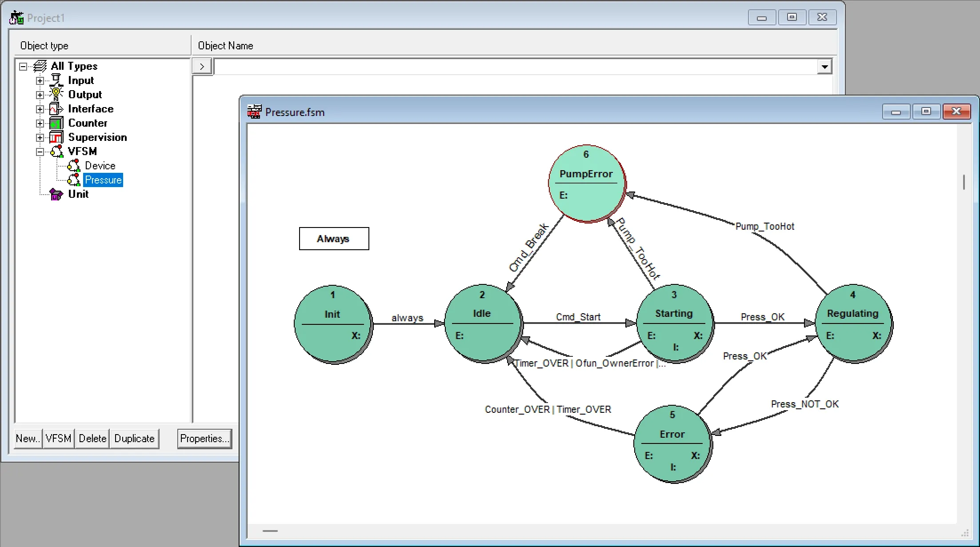Click the Input type icon in tree
The width and height of the screenshot is (980, 547).
point(56,80)
